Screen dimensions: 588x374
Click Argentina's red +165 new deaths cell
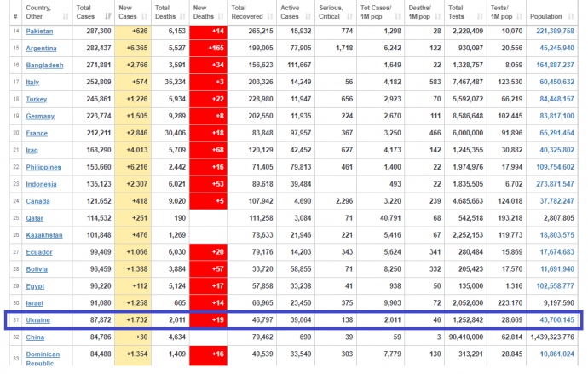coord(207,47)
